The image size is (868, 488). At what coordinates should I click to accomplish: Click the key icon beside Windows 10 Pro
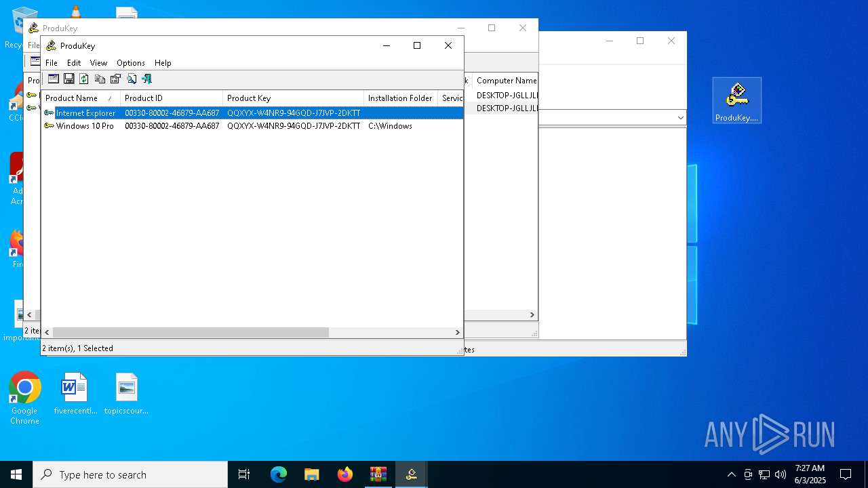49,126
